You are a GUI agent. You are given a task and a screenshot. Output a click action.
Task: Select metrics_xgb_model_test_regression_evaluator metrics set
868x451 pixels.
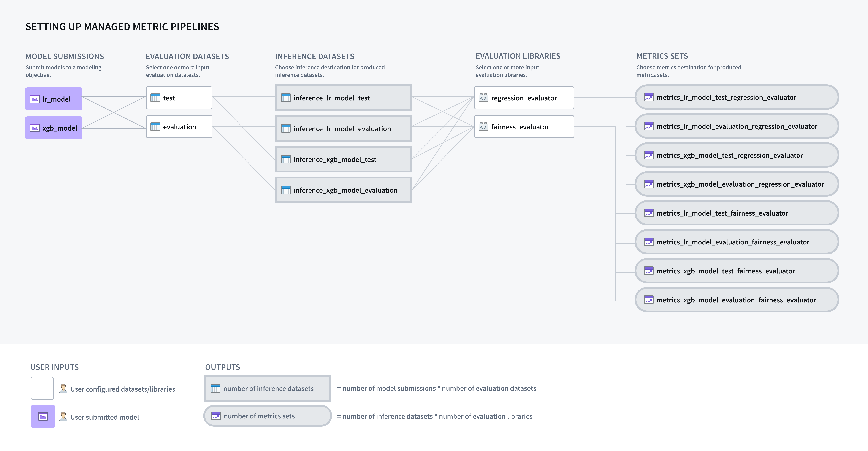tap(737, 155)
